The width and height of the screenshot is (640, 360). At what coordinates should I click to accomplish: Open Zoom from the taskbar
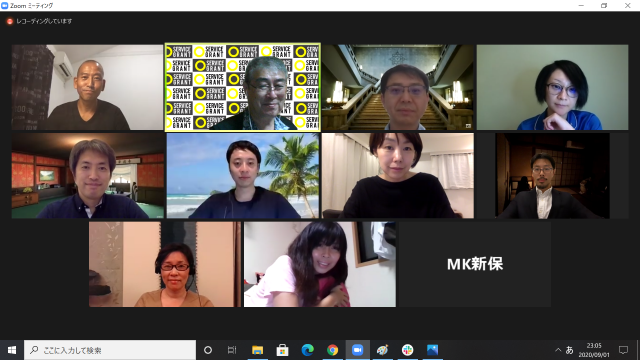(x=358, y=350)
